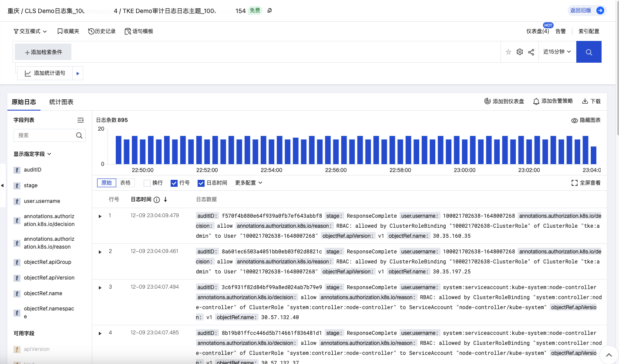The height and width of the screenshot is (364, 619).
Task: Open the 更多配置 dropdown
Action: pyautogui.click(x=249, y=183)
